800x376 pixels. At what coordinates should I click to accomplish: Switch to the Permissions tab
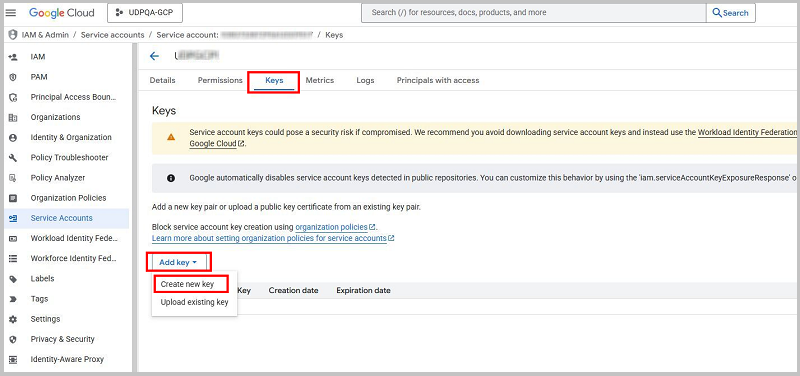click(x=220, y=80)
